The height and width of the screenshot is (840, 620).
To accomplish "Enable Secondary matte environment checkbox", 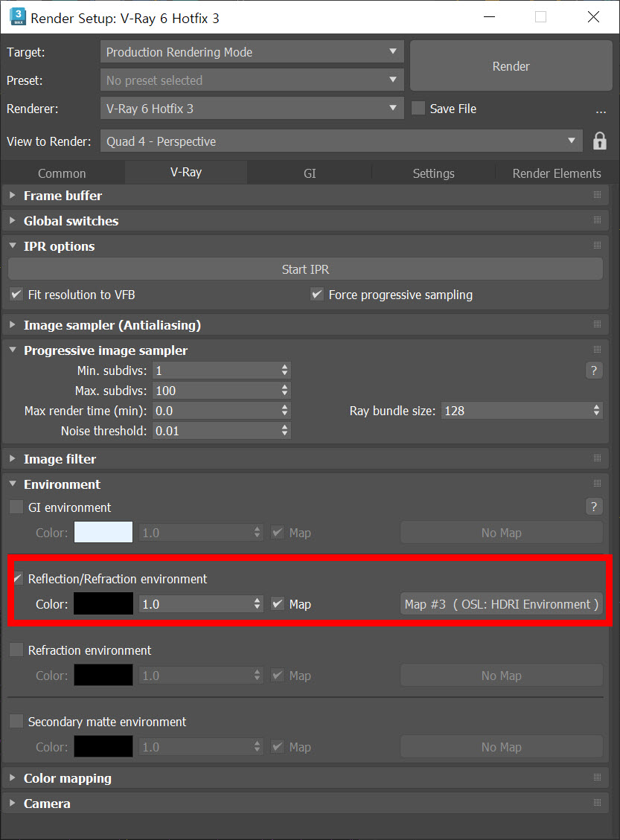I will [x=16, y=721].
